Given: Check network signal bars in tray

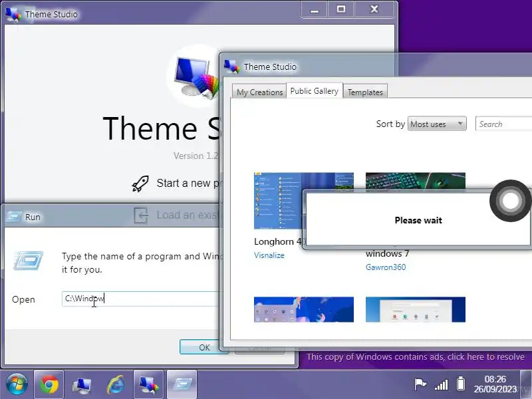Looking at the screenshot, I should tap(441, 385).
